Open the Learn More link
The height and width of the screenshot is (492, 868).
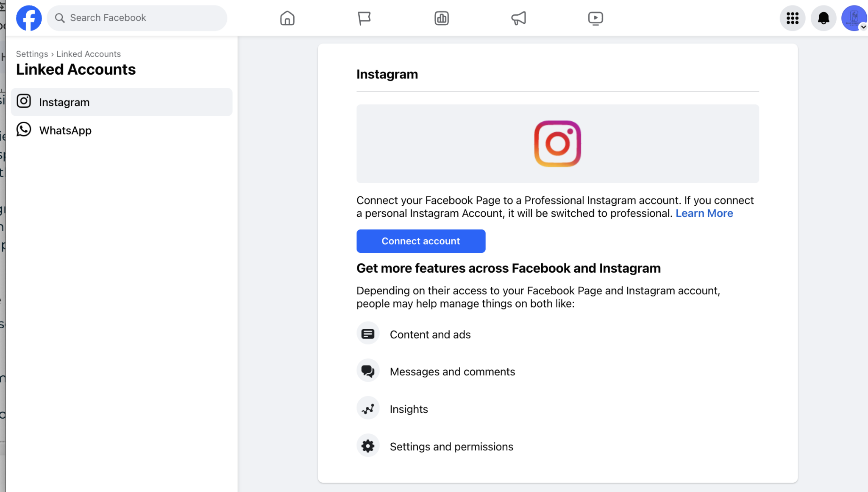click(x=704, y=213)
